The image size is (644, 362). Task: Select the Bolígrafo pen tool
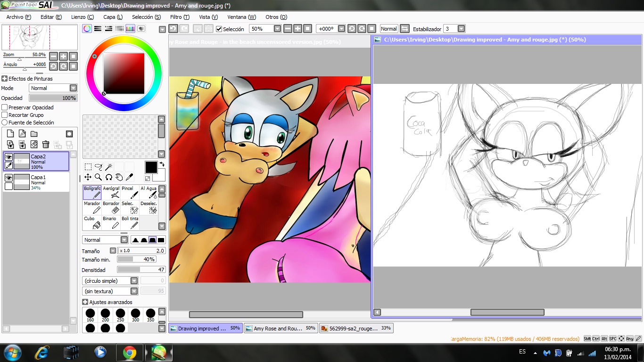[92, 192]
